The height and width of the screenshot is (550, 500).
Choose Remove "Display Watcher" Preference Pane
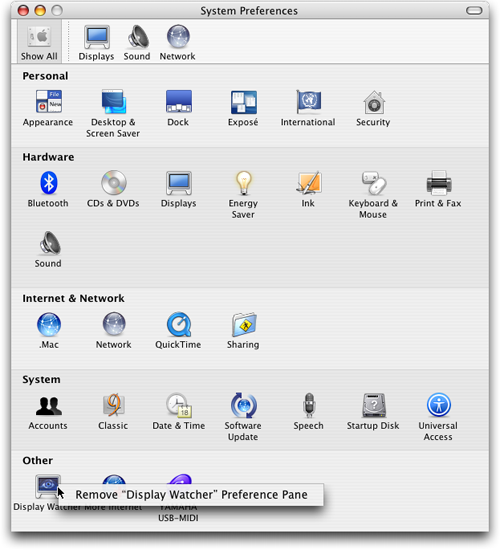click(x=191, y=495)
